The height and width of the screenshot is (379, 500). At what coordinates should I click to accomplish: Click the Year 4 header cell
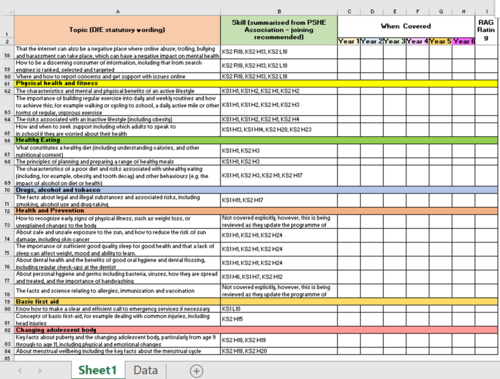pos(418,41)
